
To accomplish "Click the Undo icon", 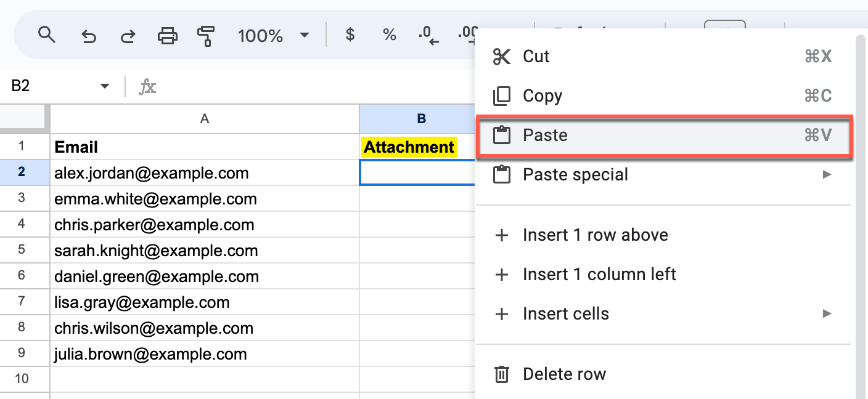I will point(89,35).
